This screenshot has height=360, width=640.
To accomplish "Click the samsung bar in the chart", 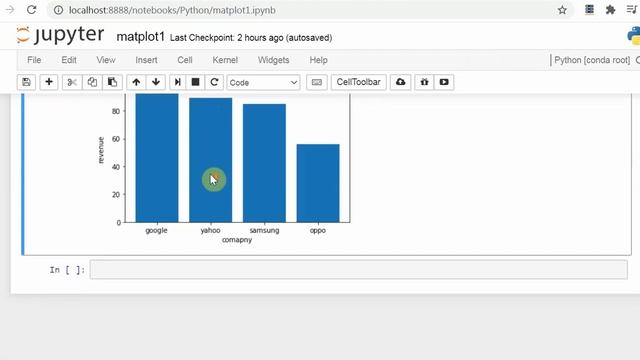I will (264, 163).
